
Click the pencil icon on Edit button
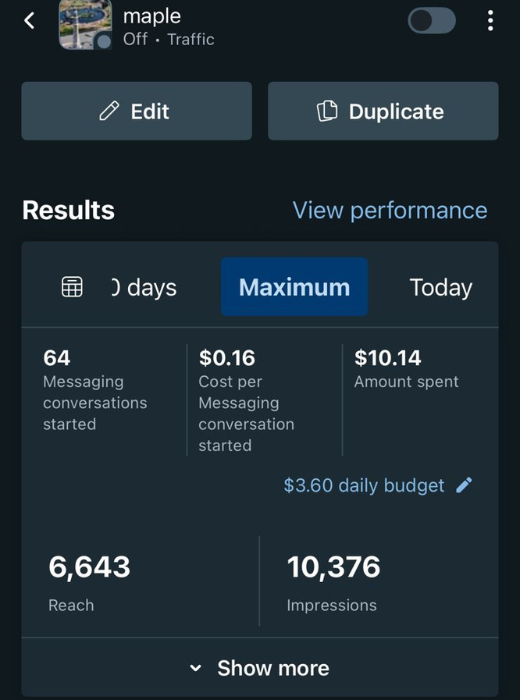pos(109,111)
